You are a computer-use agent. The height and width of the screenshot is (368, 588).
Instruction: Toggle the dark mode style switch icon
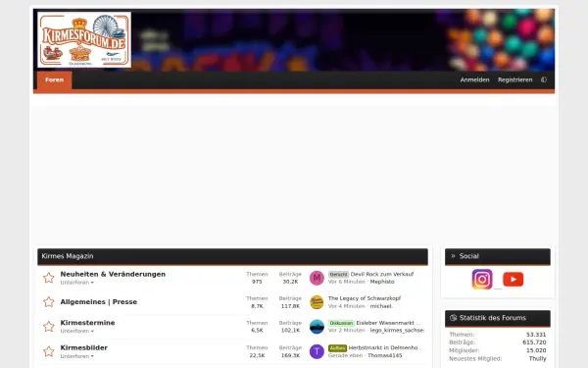click(x=544, y=79)
